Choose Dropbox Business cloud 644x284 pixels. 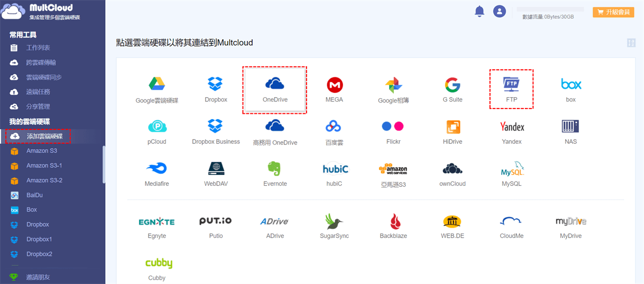(216, 126)
